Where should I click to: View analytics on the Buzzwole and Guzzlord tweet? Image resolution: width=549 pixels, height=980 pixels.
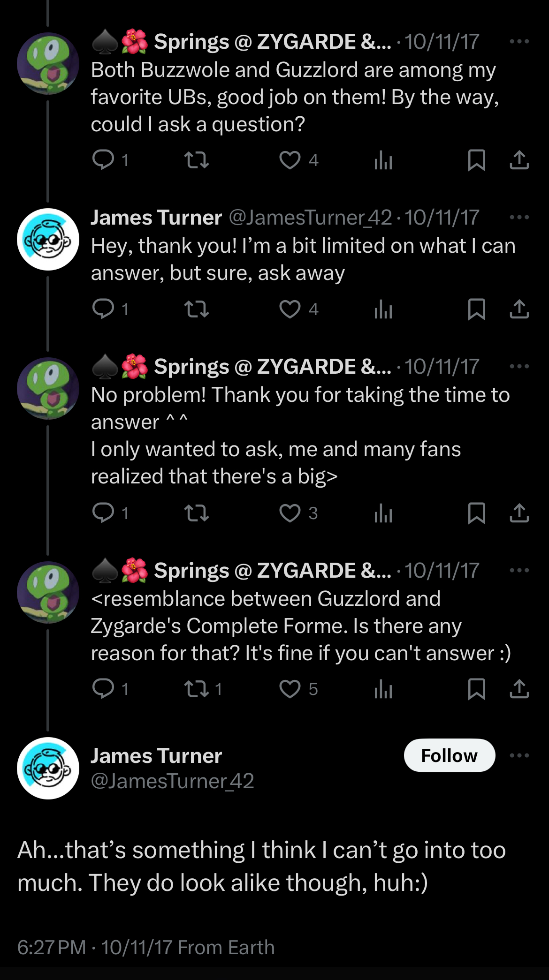click(x=383, y=160)
